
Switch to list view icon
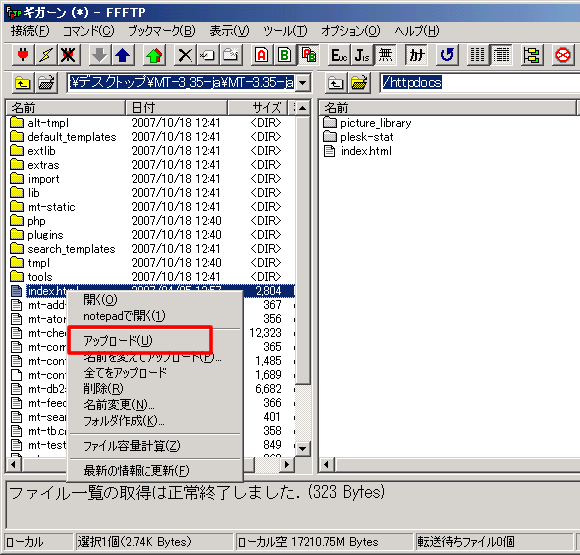click(478, 55)
